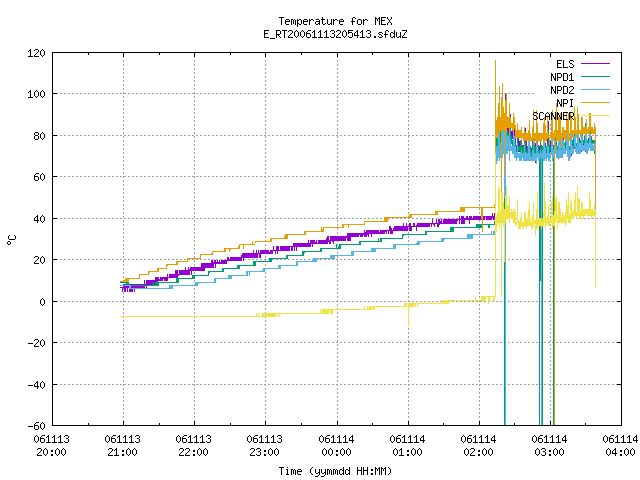The height and width of the screenshot is (480, 640).
Task: Click the purple ELS legend line sample
Action: pyautogui.click(x=595, y=64)
